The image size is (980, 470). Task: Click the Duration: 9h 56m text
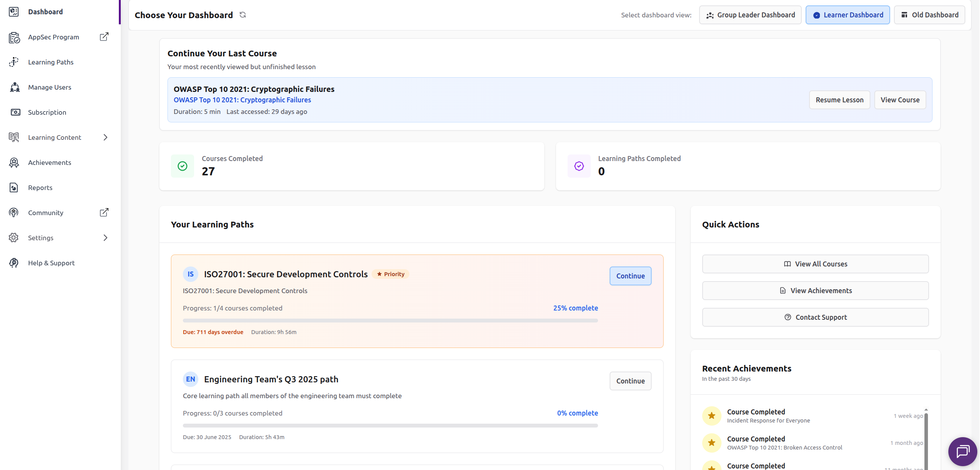(274, 332)
